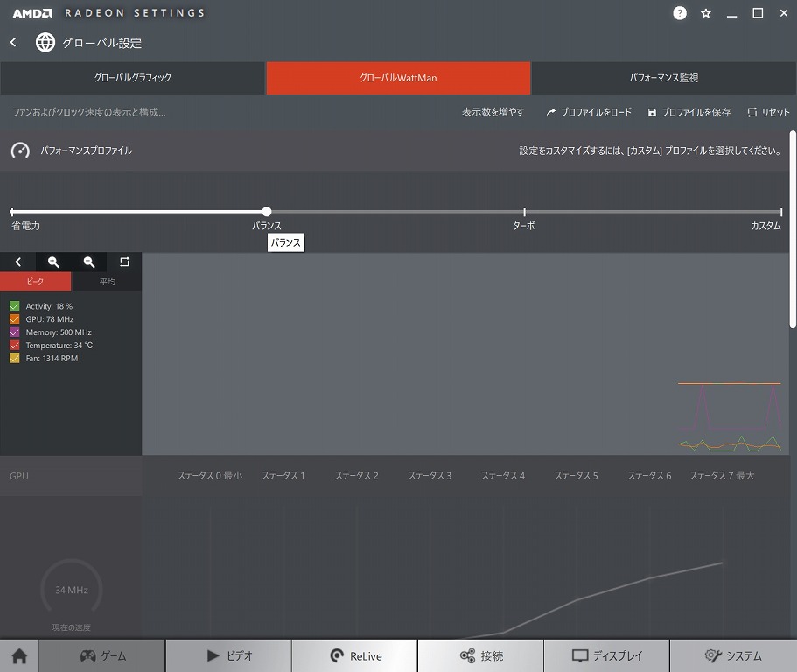Image resolution: width=797 pixels, height=672 pixels.
Task: Maximize the Radeon Settings window
Action: pyautogui.click(x=758, y=13)
